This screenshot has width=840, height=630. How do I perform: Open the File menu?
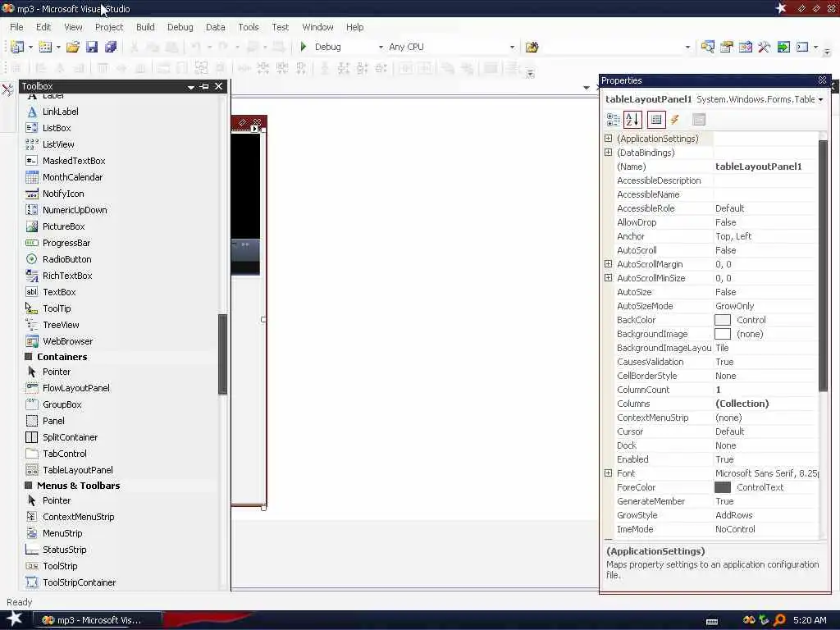click(x=16, y=27)
